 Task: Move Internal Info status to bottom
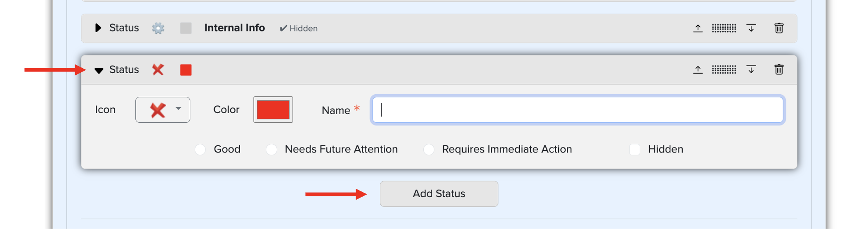click(x=751, y=28)
